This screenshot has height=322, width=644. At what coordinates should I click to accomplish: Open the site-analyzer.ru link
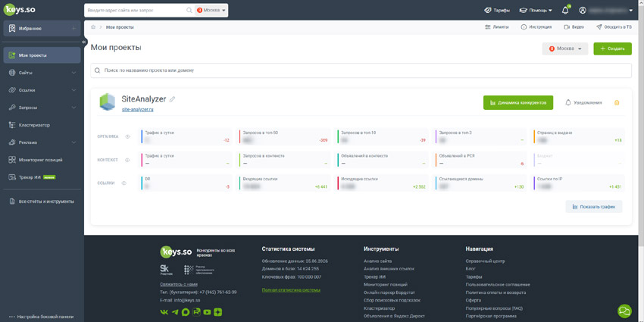(x=138, y=110)
